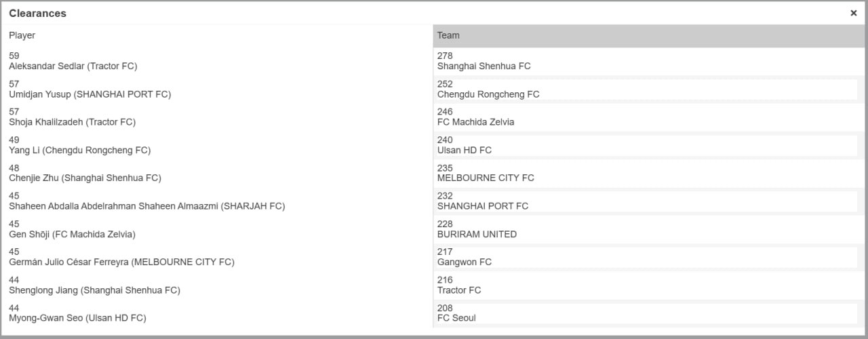Click Myong-Gwan Seo entry

[218, 313]
